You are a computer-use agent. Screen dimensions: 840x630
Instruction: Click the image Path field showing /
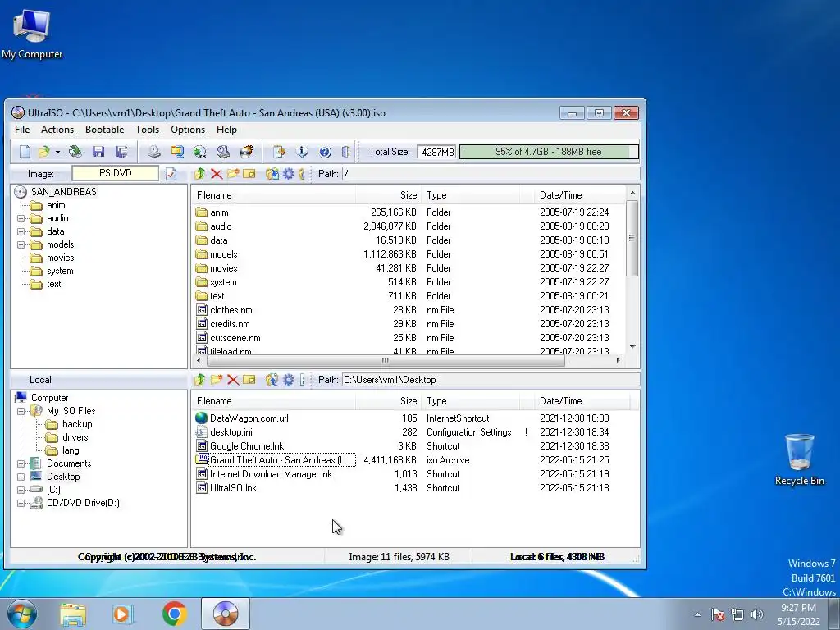pyautogui.click(x=491, y=174)
